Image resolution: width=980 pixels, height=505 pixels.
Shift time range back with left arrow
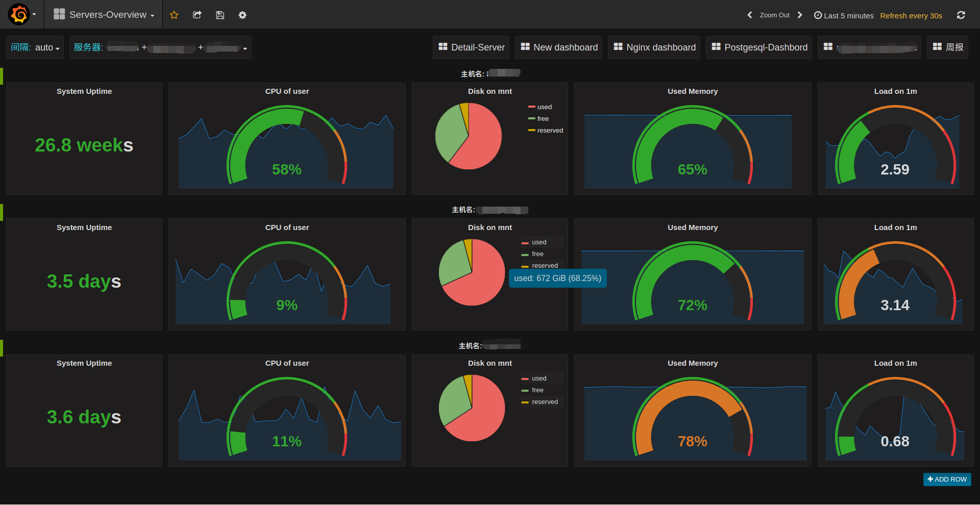coord(749,15)
